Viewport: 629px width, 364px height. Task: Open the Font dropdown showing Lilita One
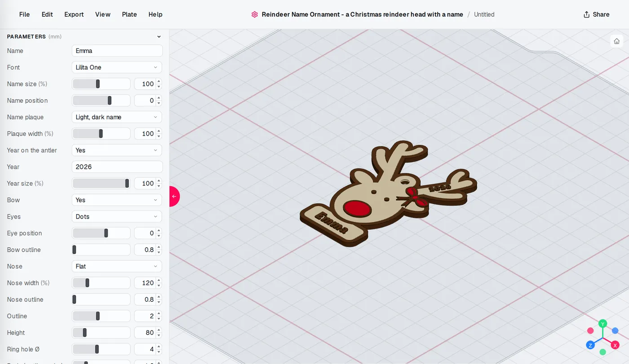117,67
